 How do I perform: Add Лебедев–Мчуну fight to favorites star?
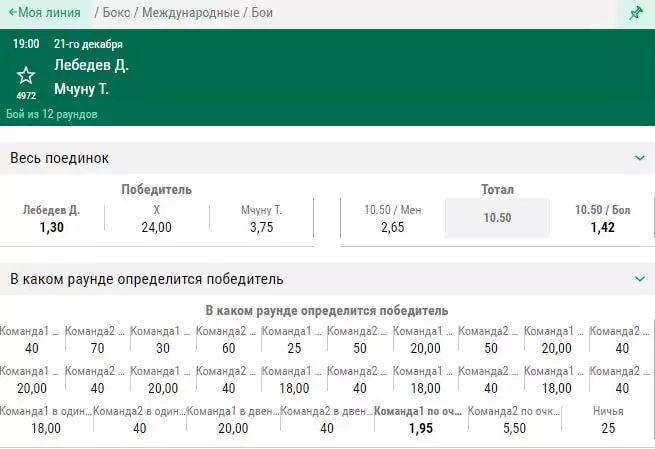tap(26, 75)
